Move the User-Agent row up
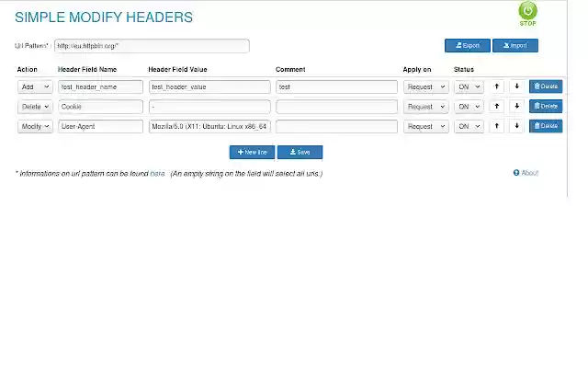The height and width of the screenshot is (368, 588). coord(496,126)
